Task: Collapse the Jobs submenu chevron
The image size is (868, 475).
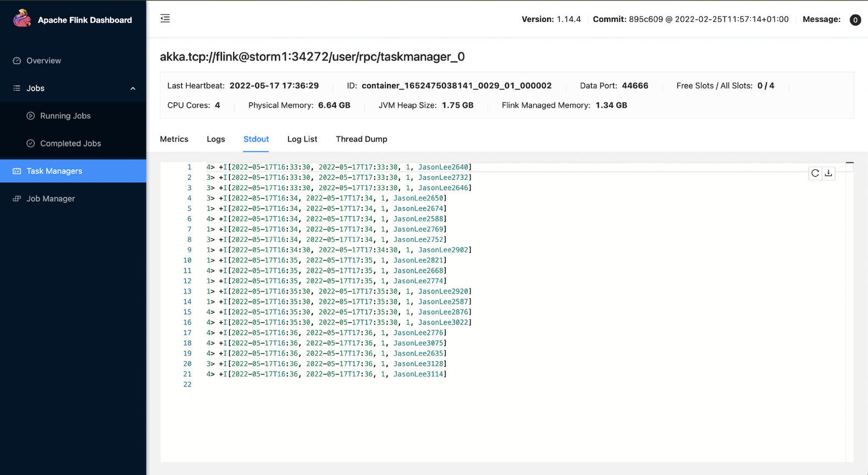Action: pyautogui.click(x=133, y=89)
